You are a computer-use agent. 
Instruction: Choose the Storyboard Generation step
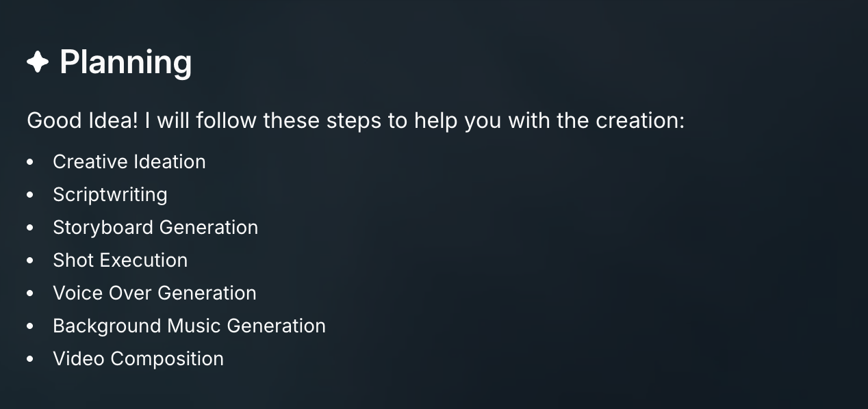[155, 227]
